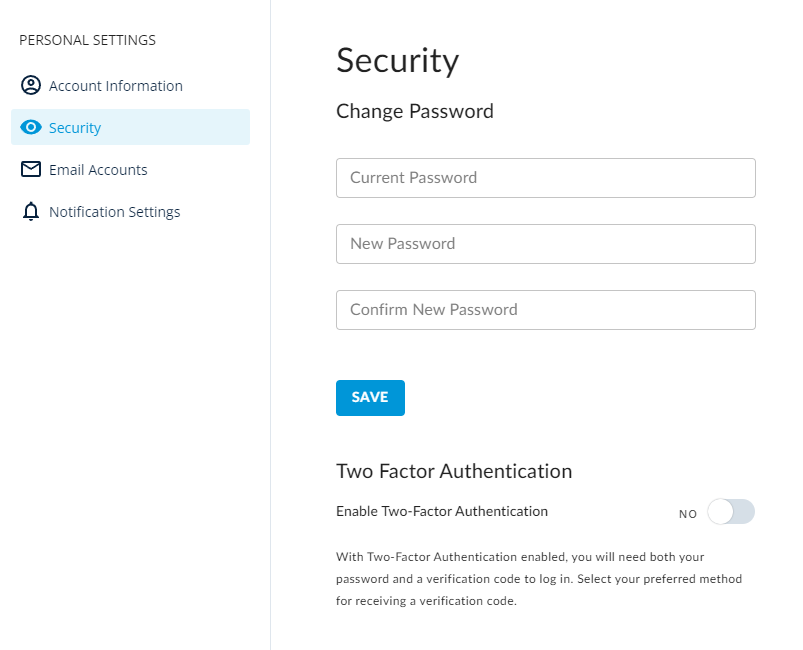Select the New Password field

[545, 244]
